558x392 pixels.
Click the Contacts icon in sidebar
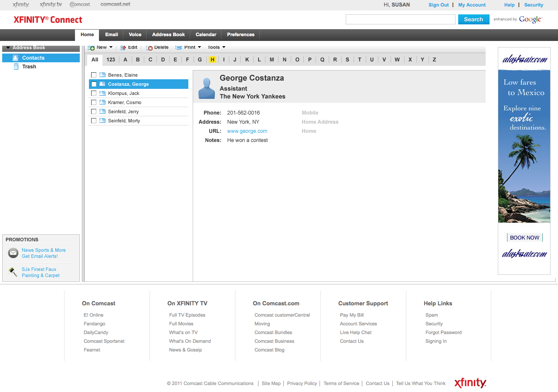click(x=16, y=58)
